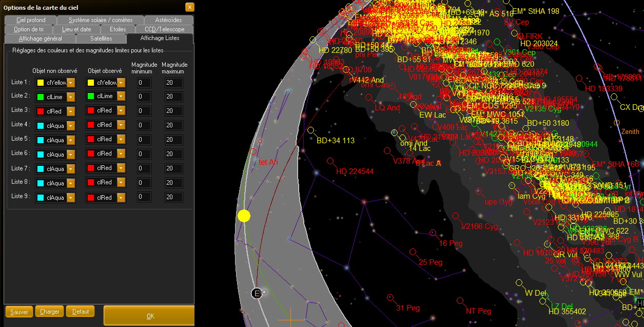Select the 25 Peg star marker

[x=413, y=252]
